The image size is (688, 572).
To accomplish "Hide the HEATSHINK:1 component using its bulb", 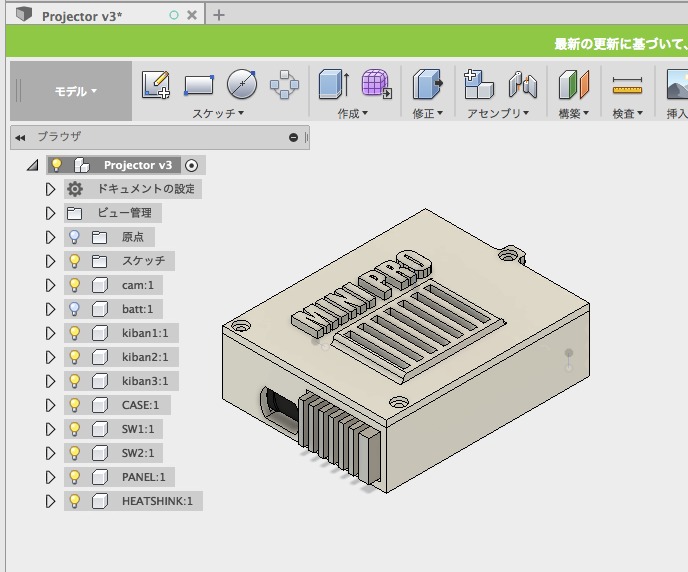I will pyautogui.click(x=74, y=501).
